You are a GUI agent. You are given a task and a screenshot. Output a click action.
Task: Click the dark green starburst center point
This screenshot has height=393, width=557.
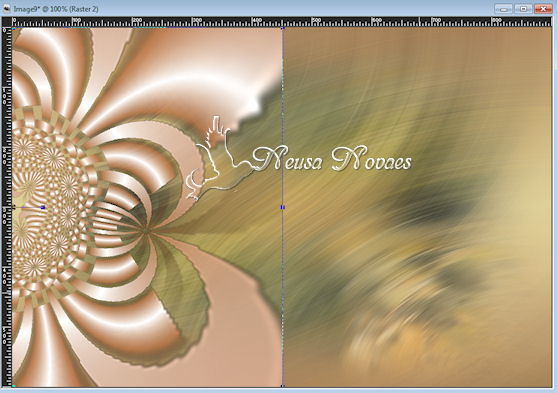point(146,231)
